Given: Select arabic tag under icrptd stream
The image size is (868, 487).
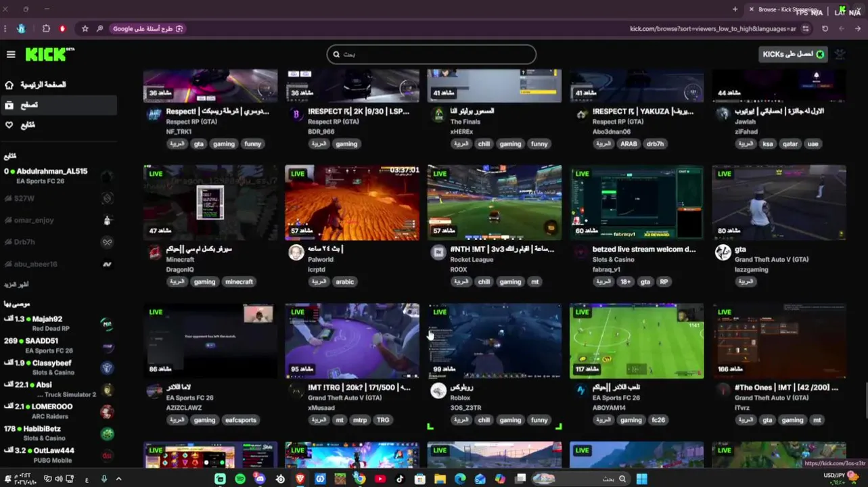Looking at the screenshot, I should [x=344, y=282].
